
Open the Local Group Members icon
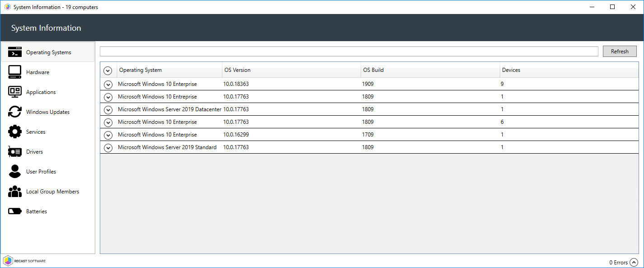coord(15,191)
